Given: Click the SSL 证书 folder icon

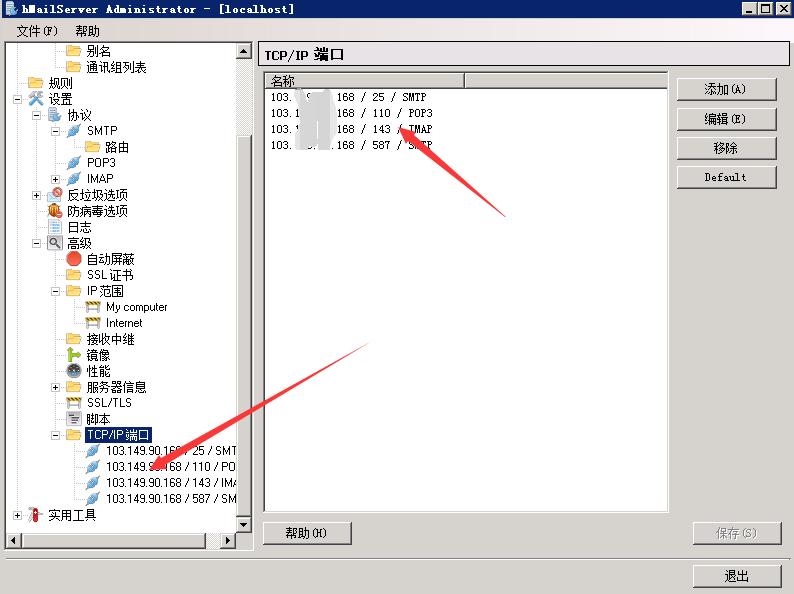Looking at the screenshot, I should tap(74, 275).
